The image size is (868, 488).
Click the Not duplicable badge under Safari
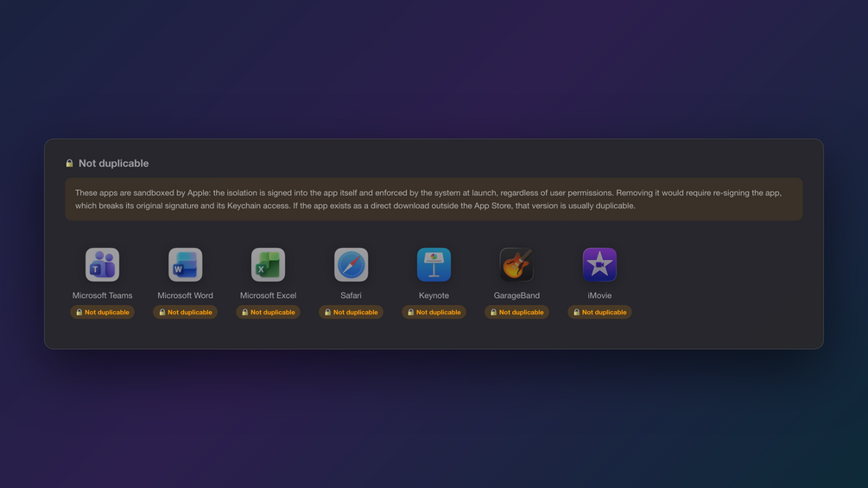pos(351,312)
